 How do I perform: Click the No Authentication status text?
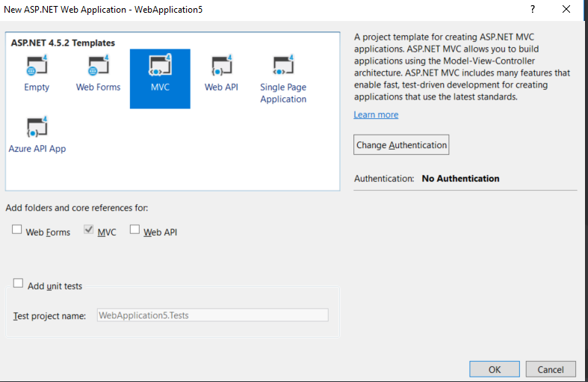coord(460,179)
